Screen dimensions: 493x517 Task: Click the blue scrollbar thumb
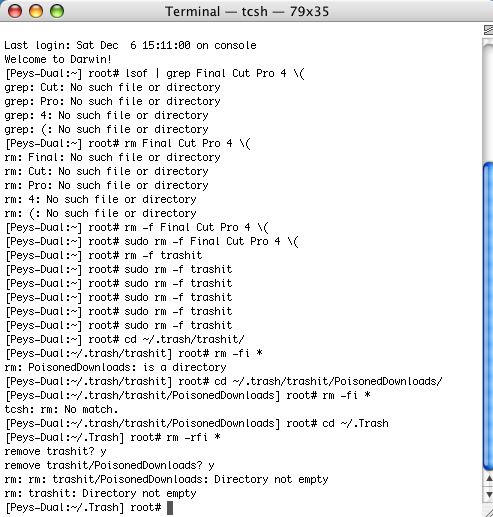(x=488, y=317)
